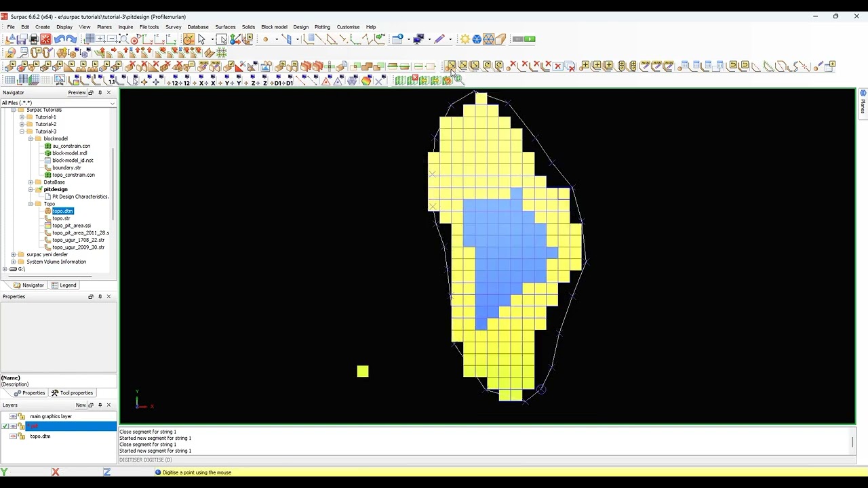Open the All Files filter dropdown
The width and height of the screenshot is (868, 488).
click(113, 103)
